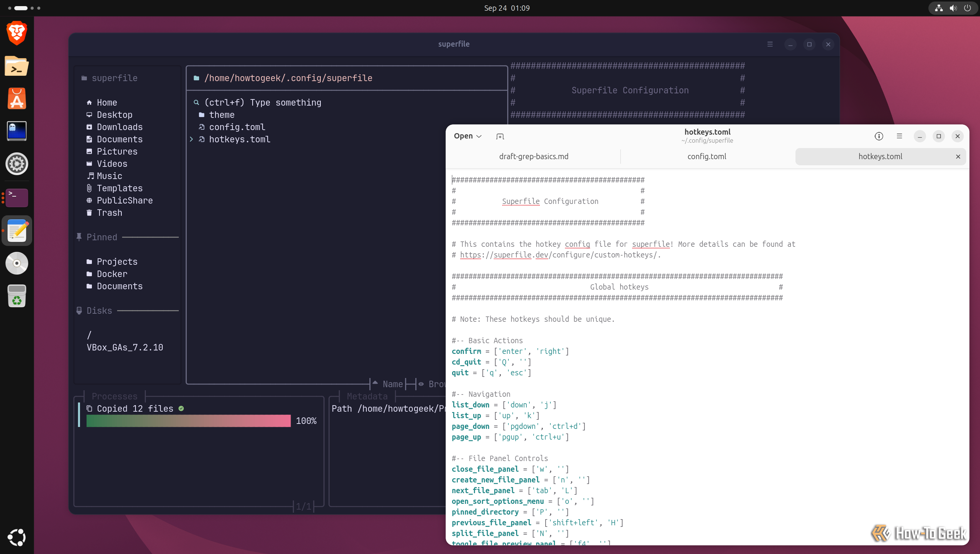Open Trash recycle bin in dock
Screen dimensions: 980x554
[17, 296]
